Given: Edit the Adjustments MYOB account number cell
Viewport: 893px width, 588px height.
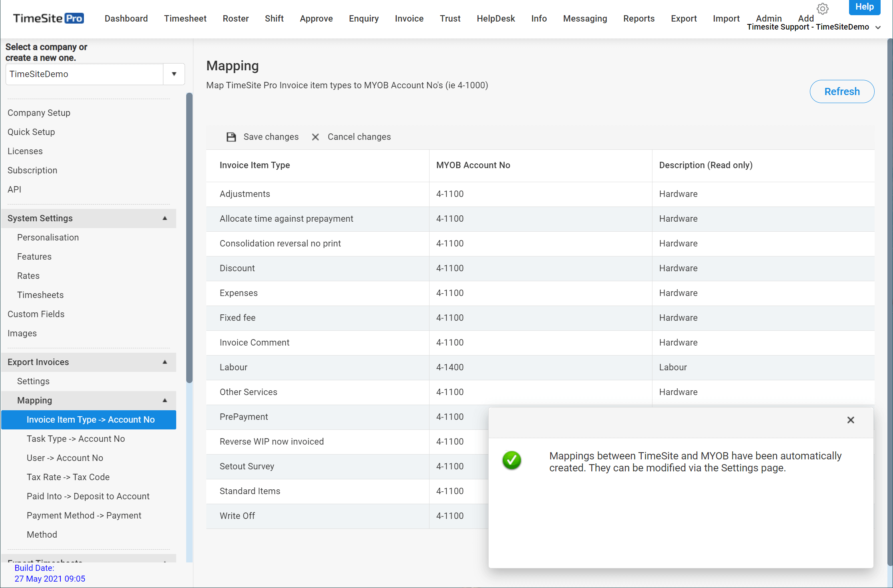Looking at the screenshot, I should click(541, 194).
